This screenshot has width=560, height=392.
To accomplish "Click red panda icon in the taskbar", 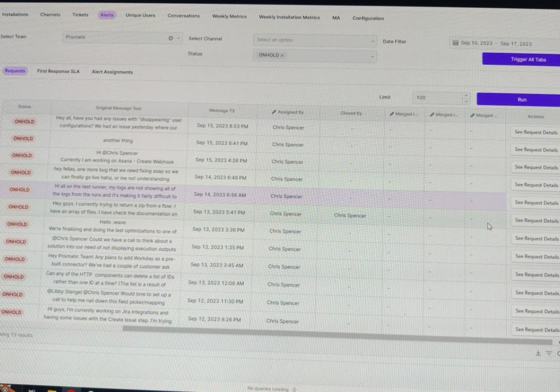I will [6, 389].
